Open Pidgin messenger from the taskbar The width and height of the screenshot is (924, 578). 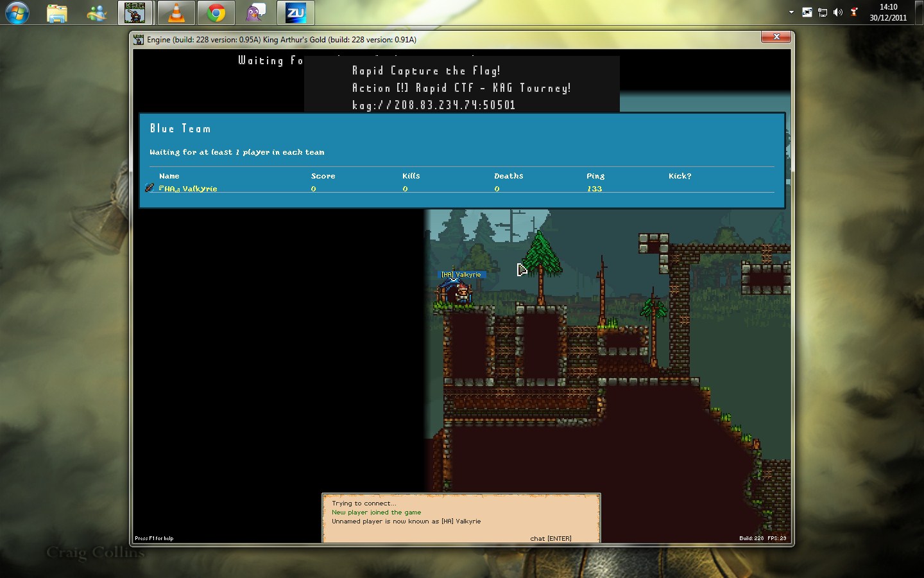tap(256, 13)
